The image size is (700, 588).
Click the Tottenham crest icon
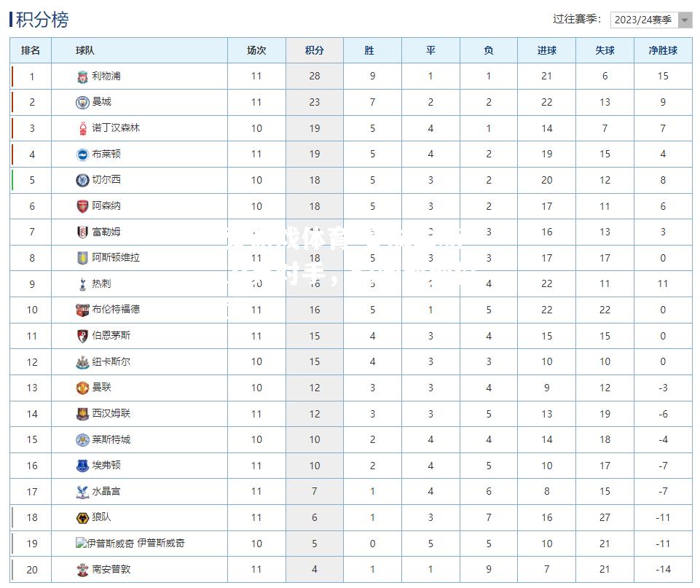[82, 284]
